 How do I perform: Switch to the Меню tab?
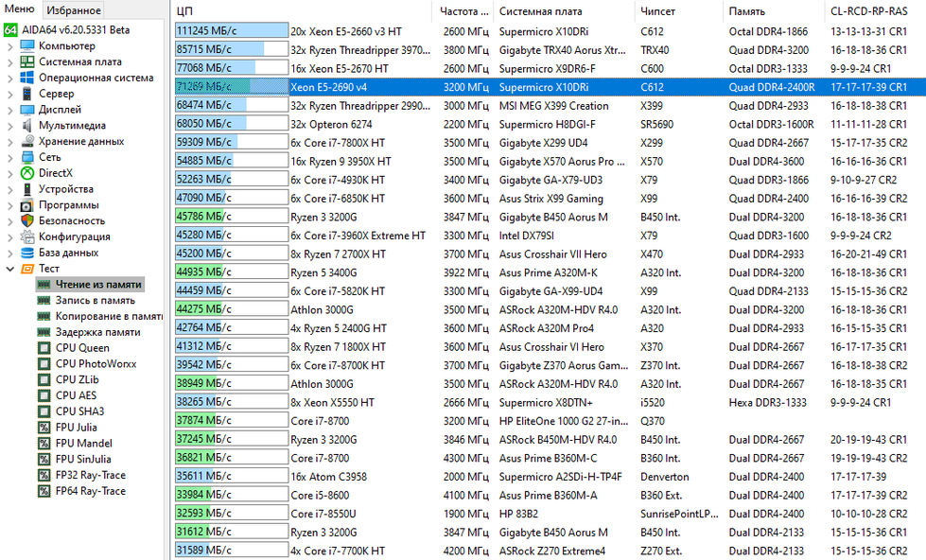pos(20,9)
